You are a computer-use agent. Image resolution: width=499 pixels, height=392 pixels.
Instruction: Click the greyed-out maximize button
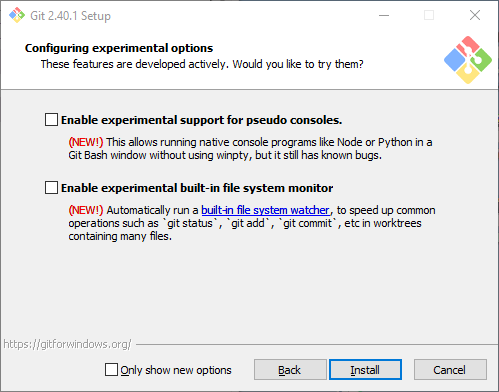pos(429,15)
